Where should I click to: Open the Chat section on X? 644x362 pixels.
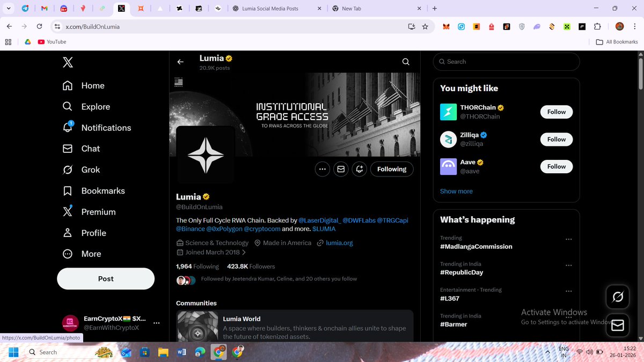click(91, 149)
